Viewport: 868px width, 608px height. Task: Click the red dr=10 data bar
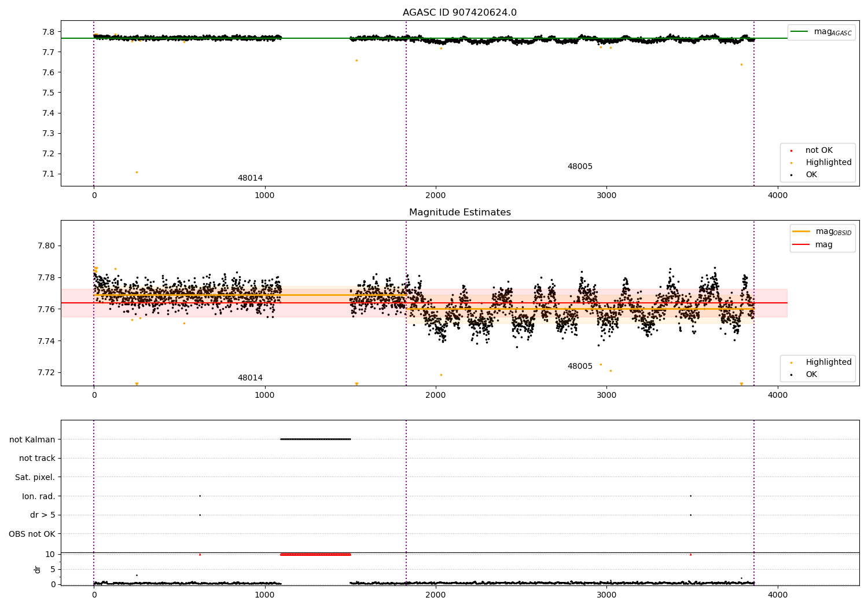coord(315,554)
